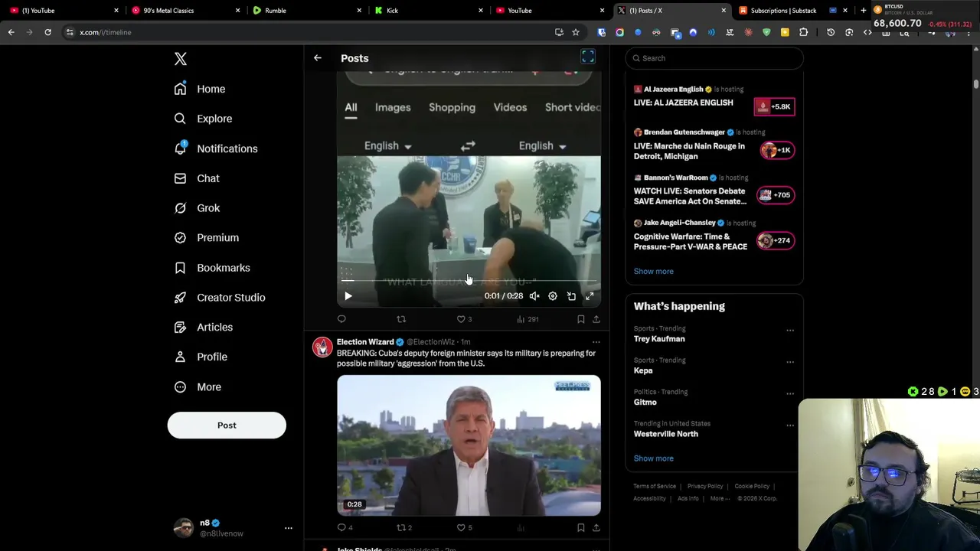Share the top video post

(x=596, y=319)
